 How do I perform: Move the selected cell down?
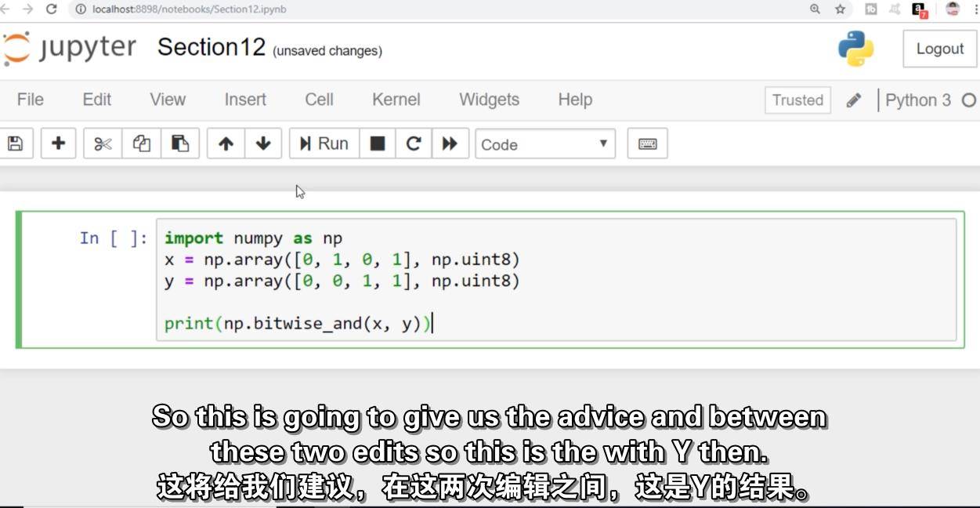point(263,143)
